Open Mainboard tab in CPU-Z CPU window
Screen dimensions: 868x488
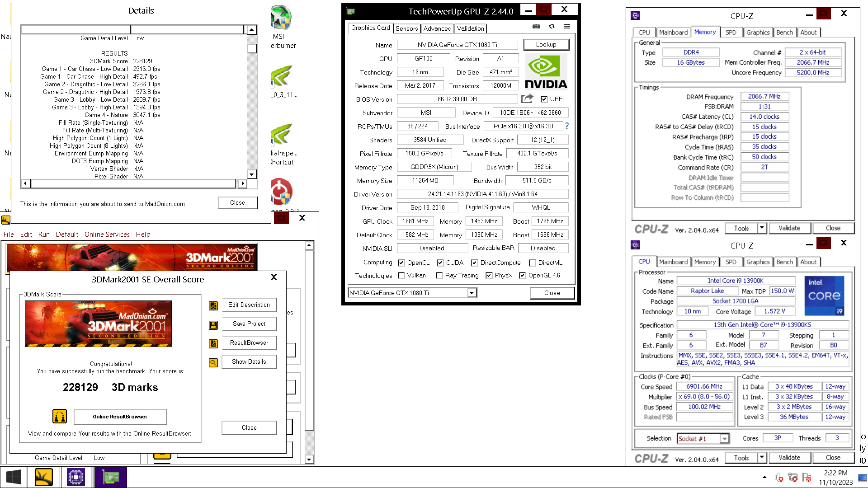tap(673, 262)
